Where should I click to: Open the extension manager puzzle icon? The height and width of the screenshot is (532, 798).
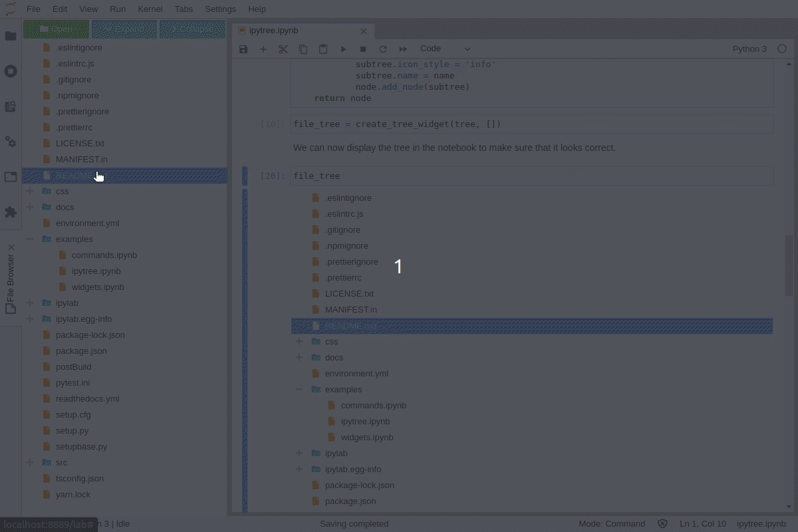[11, 212]
